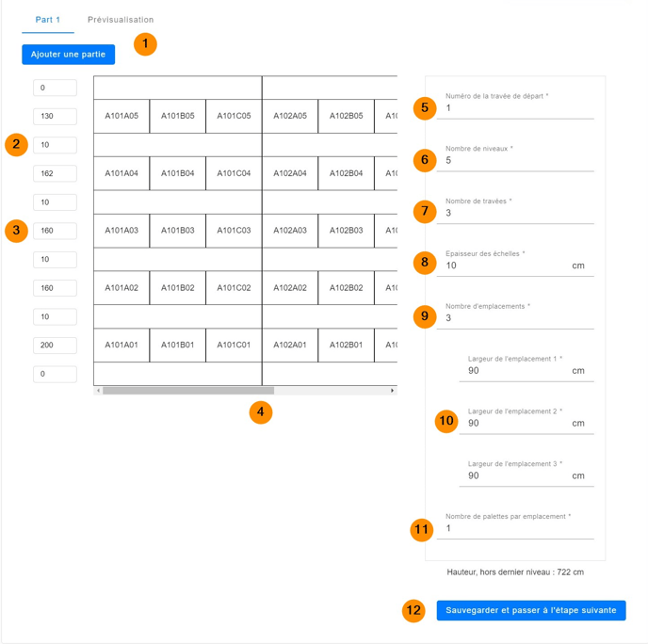Click Sauvegarder et passer à l'étape suivante
This screenshot has width=648, height=644.
530,610
